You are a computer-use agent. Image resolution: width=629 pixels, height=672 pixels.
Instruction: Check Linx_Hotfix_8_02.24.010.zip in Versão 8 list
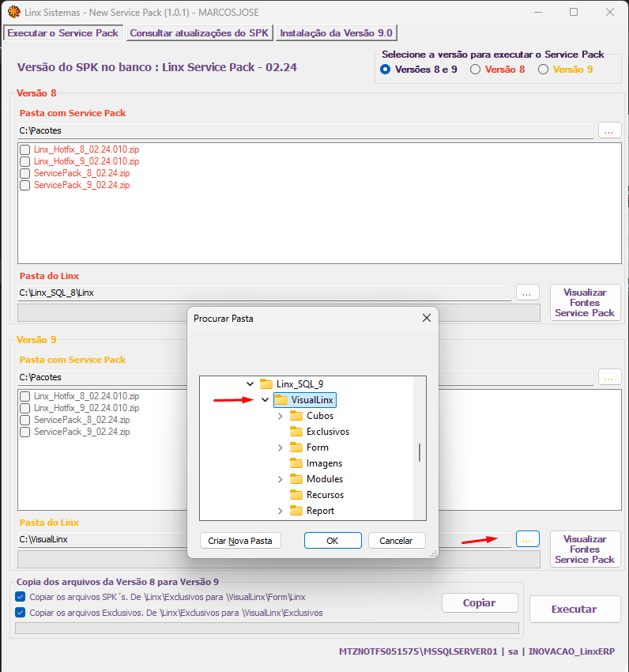click(x=24, y=149)
